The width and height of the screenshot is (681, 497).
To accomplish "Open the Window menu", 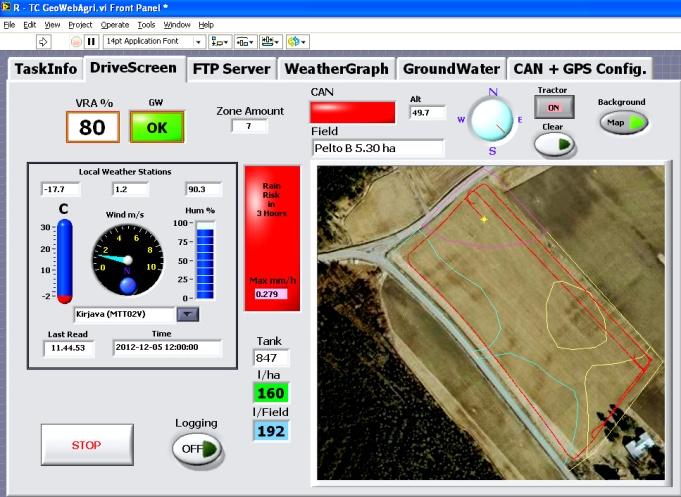I will coord(177,25).
